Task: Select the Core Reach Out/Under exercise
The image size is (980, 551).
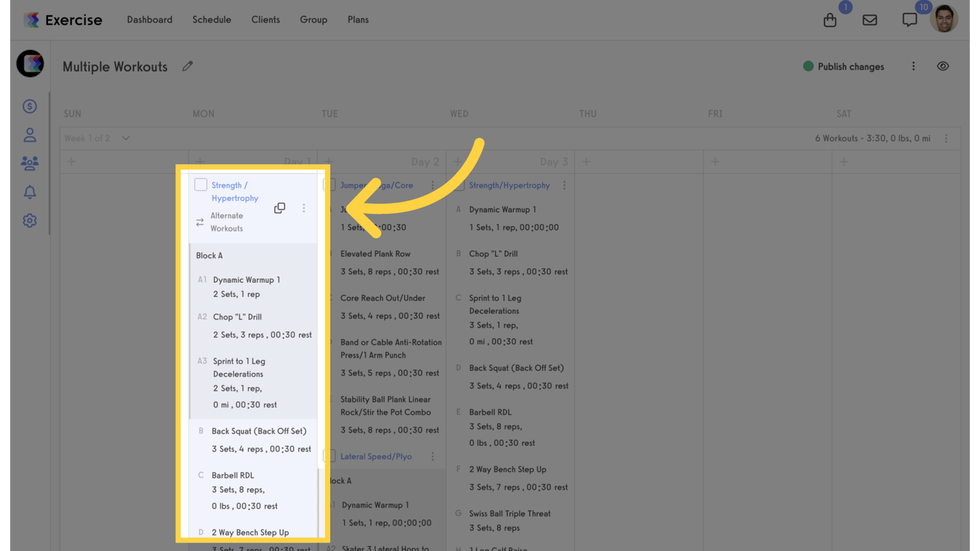Action: (x=383, y=298)
